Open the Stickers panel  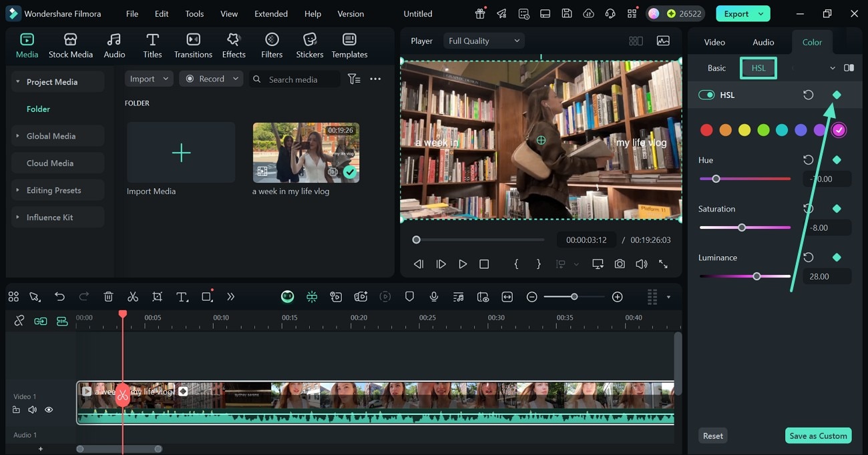[309, 45]
